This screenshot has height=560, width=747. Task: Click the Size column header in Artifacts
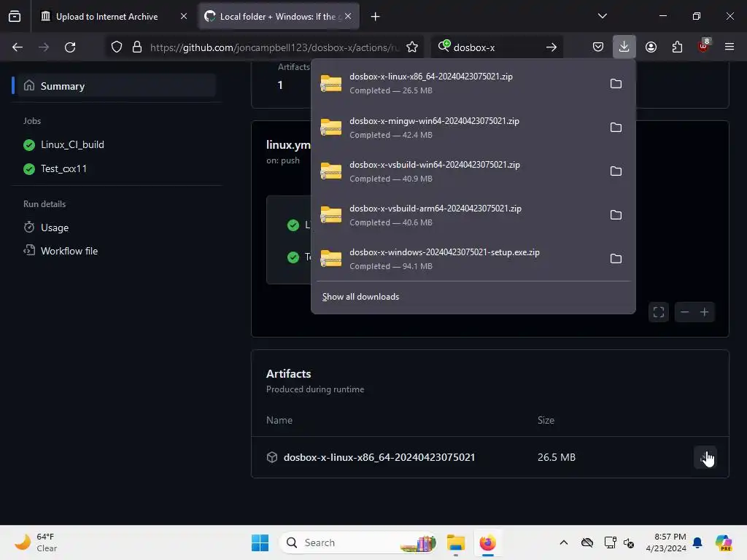point(546,420)
